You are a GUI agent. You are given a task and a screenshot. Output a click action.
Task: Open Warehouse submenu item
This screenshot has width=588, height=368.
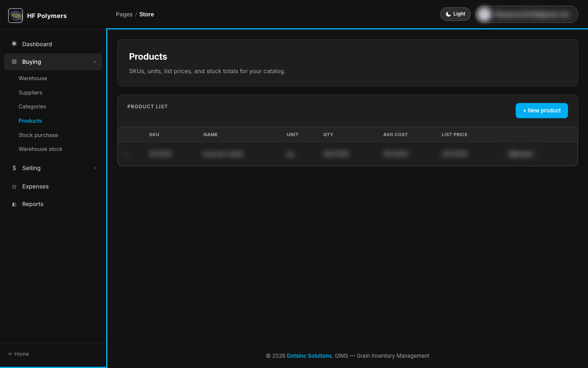pos(33,78)
